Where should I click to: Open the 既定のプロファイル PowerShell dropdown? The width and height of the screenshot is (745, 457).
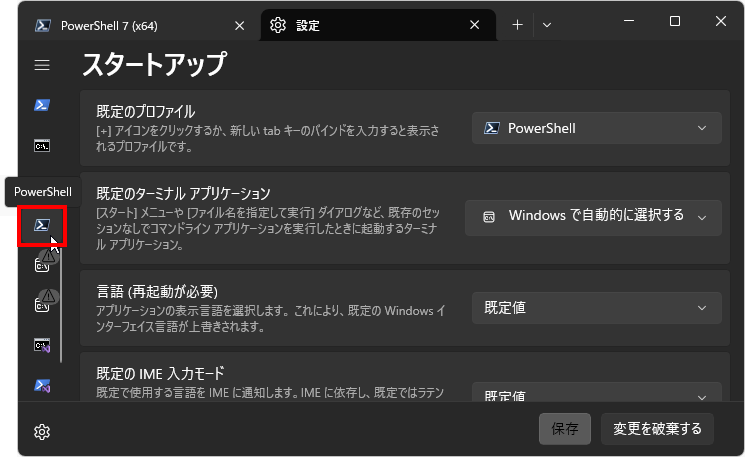click(x=597, y=128)
